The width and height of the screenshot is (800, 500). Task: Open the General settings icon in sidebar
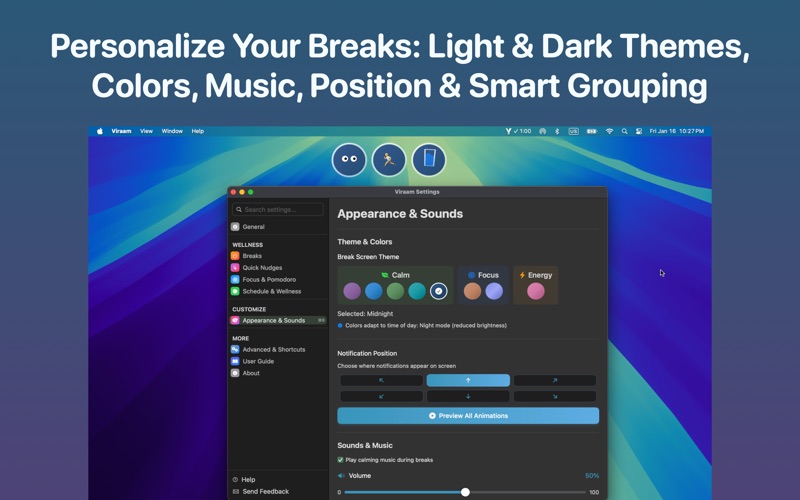coord(235,227)
